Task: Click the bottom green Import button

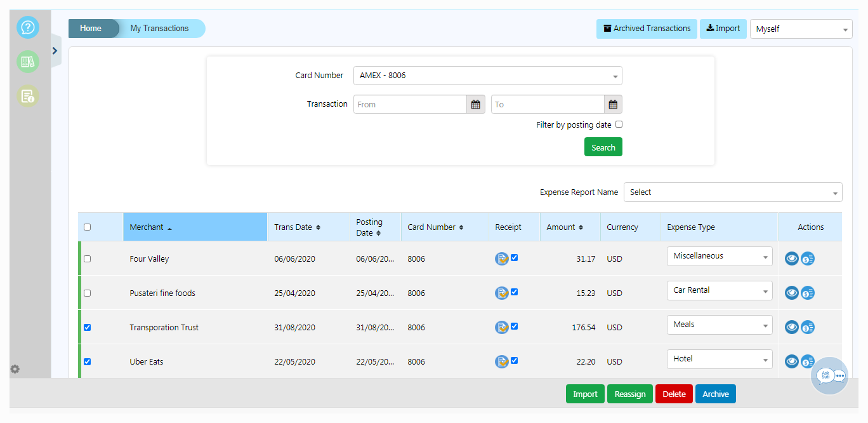Action: click(x=585, y=394)
